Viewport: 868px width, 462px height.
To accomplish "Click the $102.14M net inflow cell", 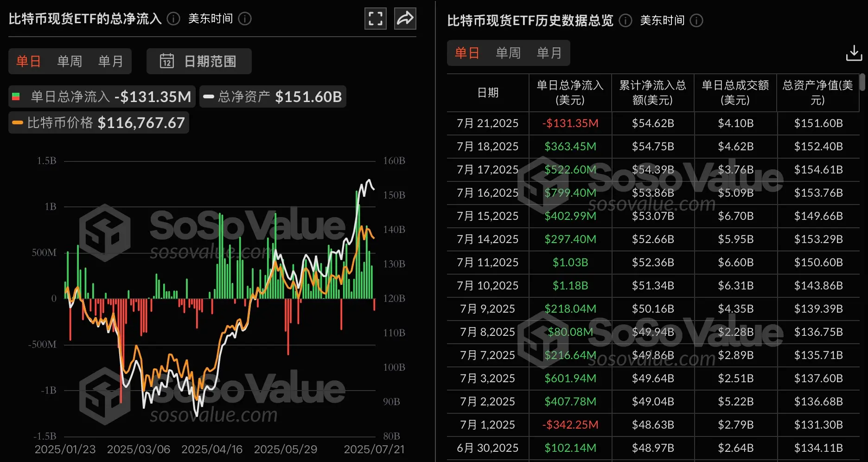I will coord(570,448).
